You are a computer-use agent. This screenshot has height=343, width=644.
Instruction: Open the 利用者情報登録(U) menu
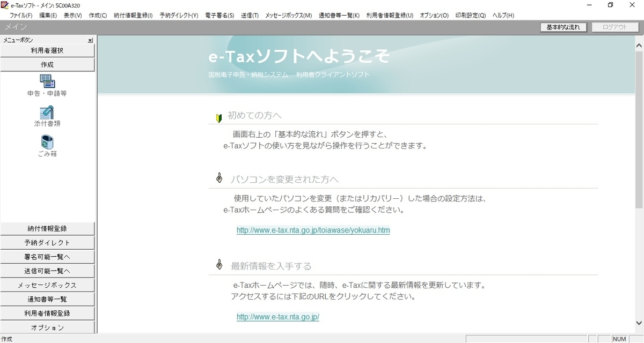[390, 16]
